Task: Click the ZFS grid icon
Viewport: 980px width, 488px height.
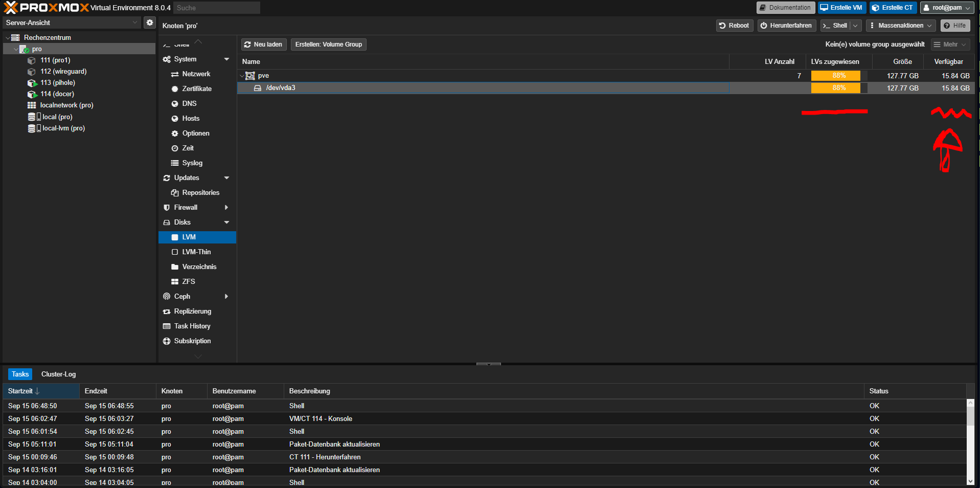Action: click(175, 282)
